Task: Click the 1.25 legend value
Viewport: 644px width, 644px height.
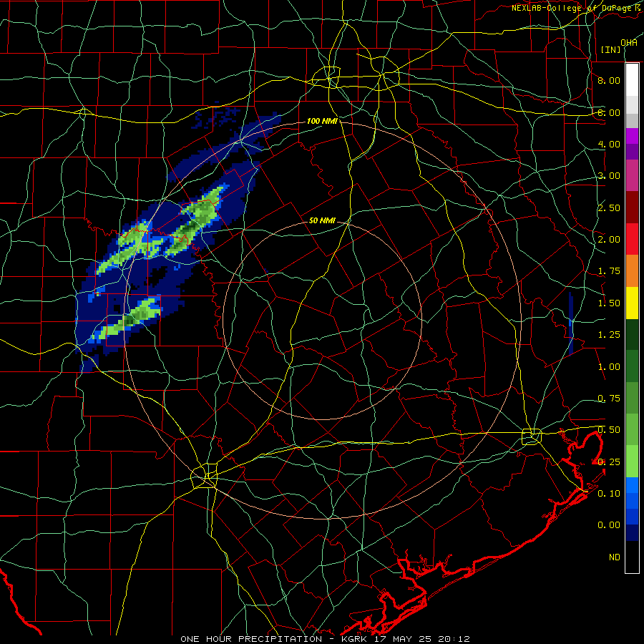Action: [x=609, y=335]
